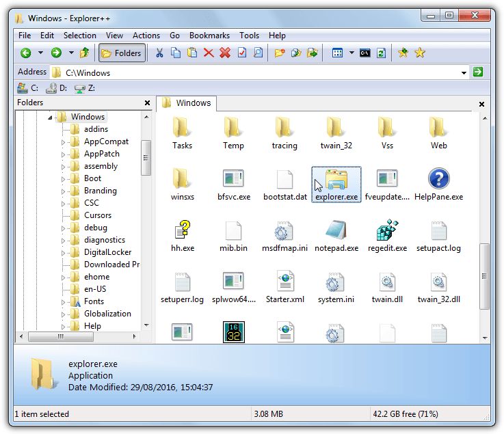Open Back history dropdown arrow
504x434 pixels.
40,53
